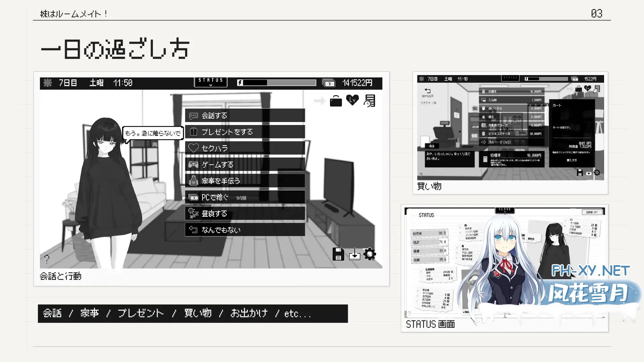Click the question mark help in main scene

coord(47,259)
